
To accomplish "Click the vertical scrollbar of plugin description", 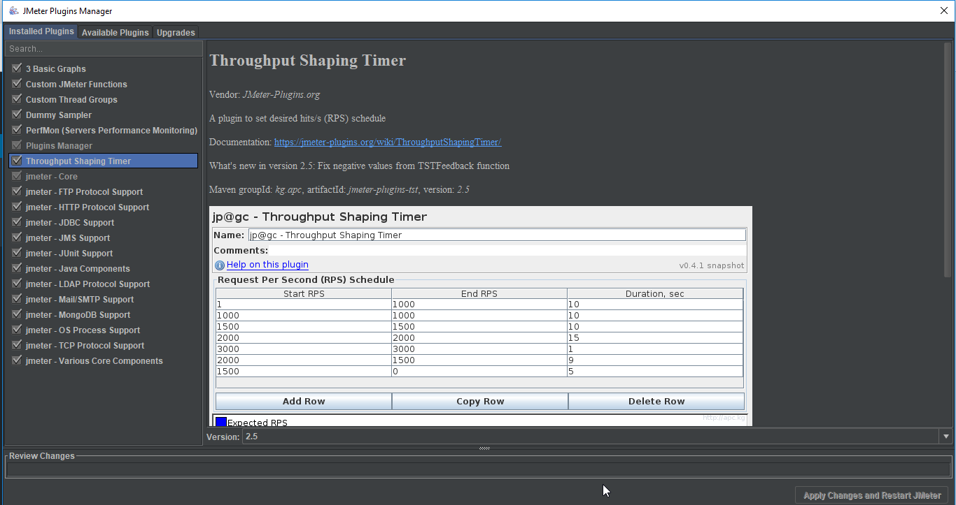I will click(x=947, y=159).
